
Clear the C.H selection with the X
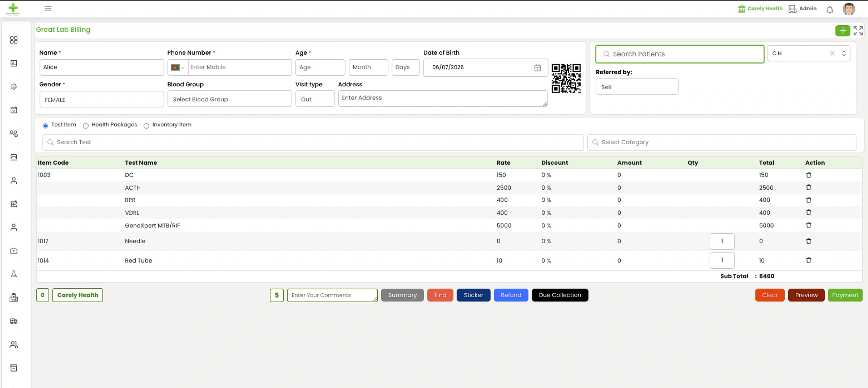(x=832, y=54)
